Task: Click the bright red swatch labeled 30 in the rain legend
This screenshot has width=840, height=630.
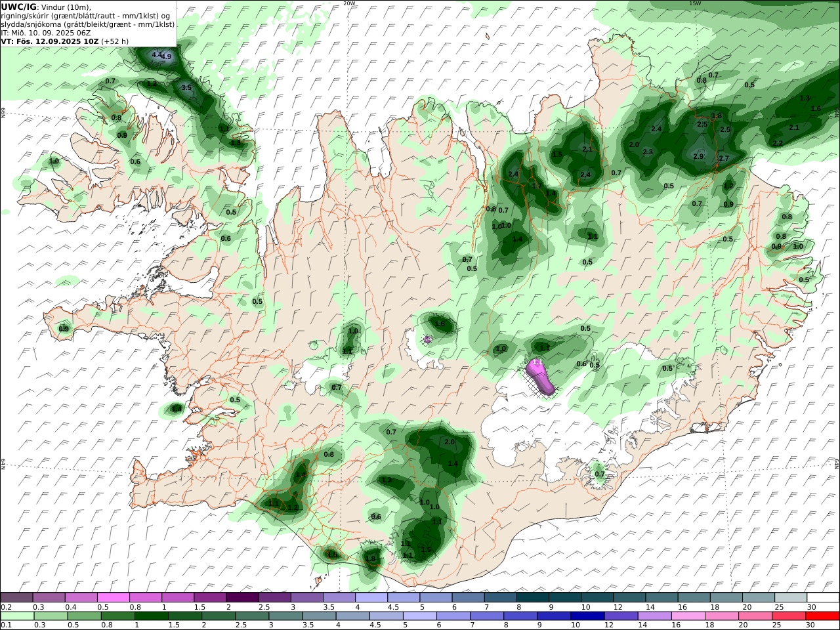Action: click(x=824, y=616)
